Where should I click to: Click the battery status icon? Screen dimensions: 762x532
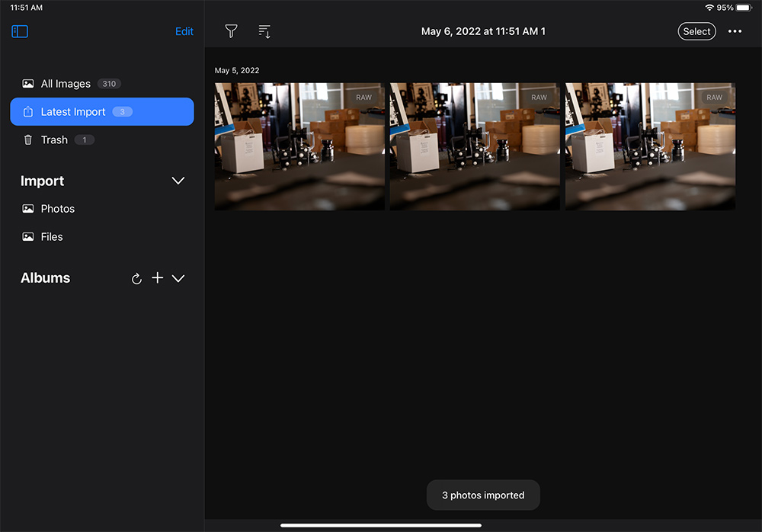[744, 8]
